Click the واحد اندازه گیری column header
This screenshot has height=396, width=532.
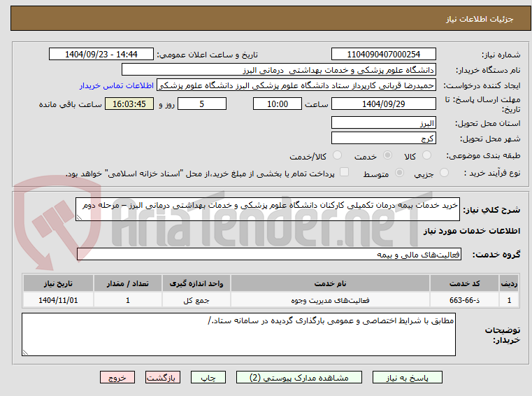click(196, 283)
